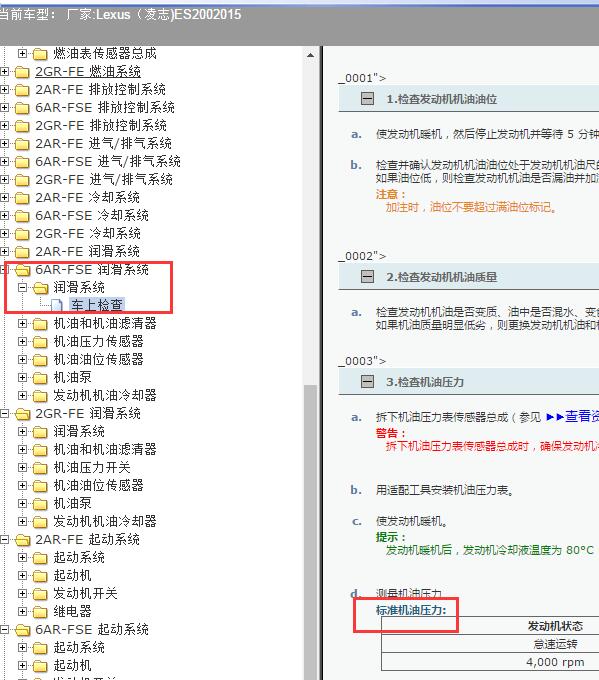Screen dimensions: 599x680
Task: Select 起动系统 under 2AR-FE 起动系统
Action: (x=79, y=557)
